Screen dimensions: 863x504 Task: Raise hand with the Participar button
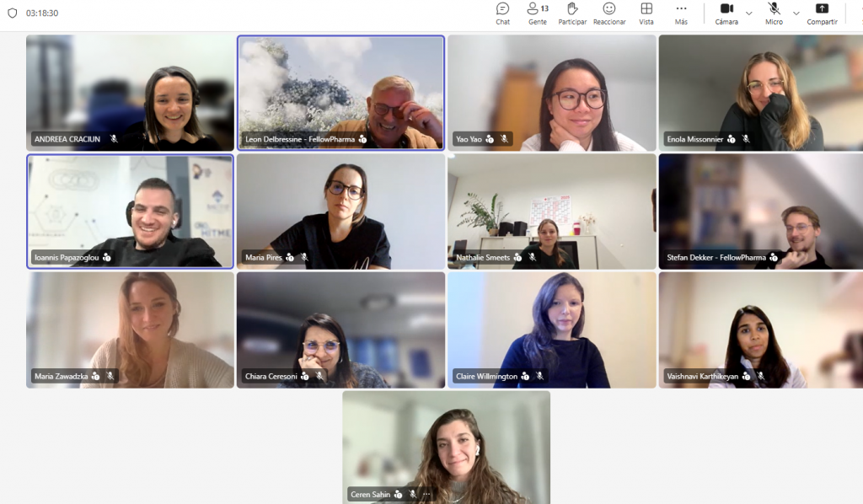coord(572,13)
